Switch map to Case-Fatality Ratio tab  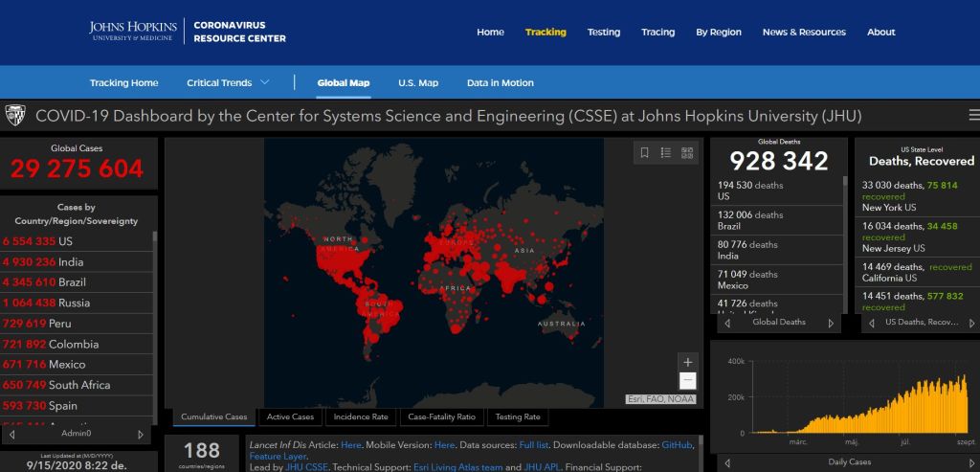(441, 417)
